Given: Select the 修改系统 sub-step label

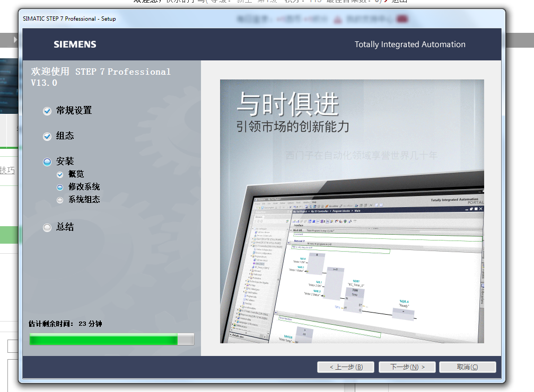Looking at the screenshot, I should (84, 186).
